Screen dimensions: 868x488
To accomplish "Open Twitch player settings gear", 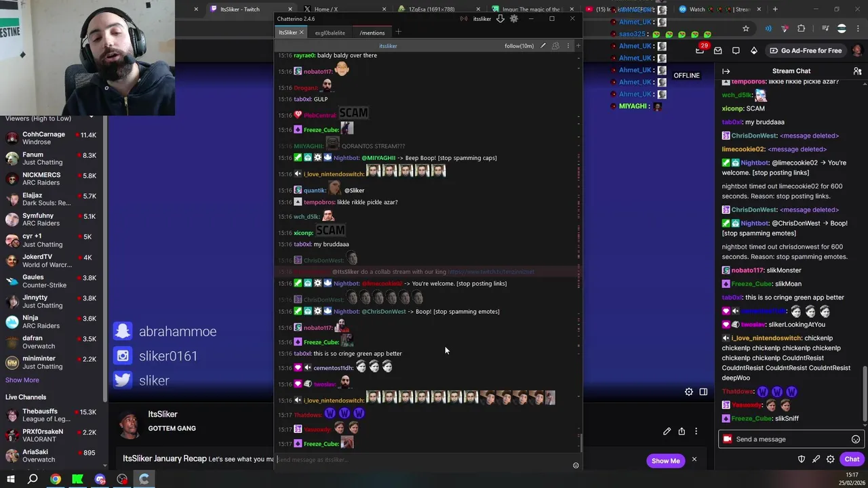I will 689,392.
